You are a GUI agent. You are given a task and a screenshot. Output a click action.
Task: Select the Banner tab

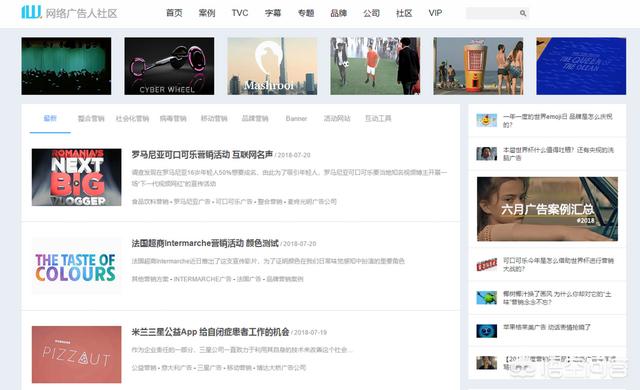[x=296, y=119]
